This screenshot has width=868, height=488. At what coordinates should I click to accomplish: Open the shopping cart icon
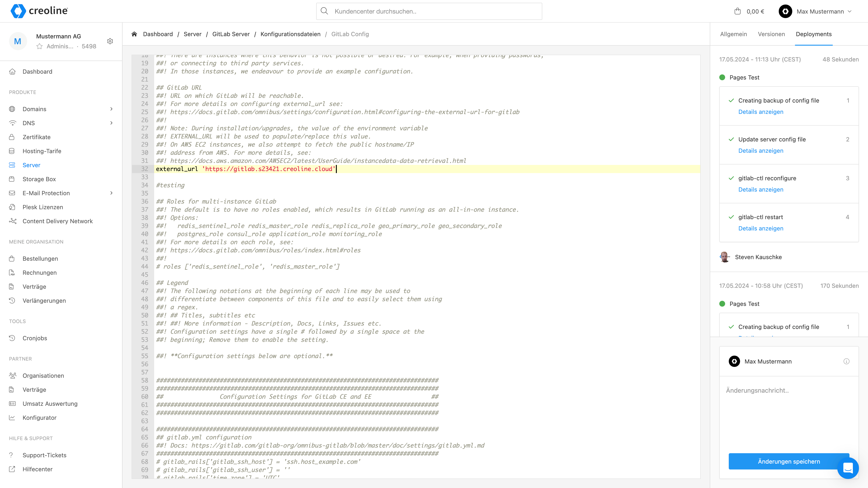coord(737,11)
